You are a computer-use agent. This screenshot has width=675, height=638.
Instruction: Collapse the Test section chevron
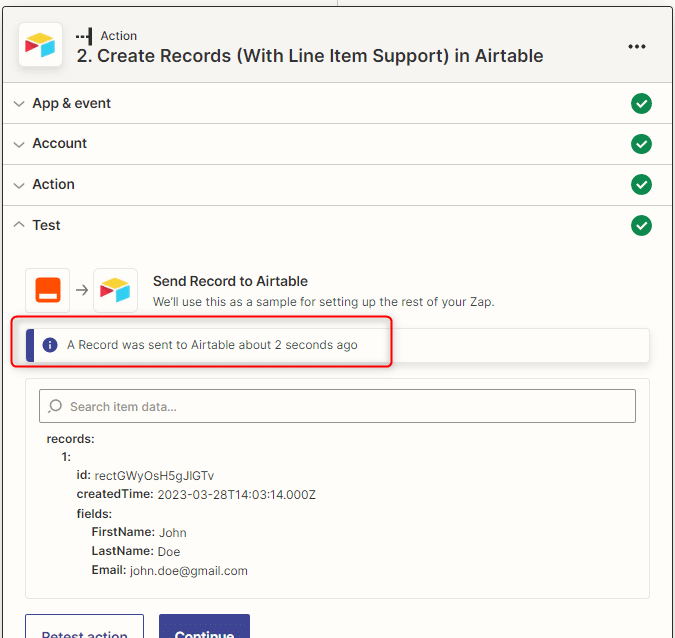pos(19,224)
